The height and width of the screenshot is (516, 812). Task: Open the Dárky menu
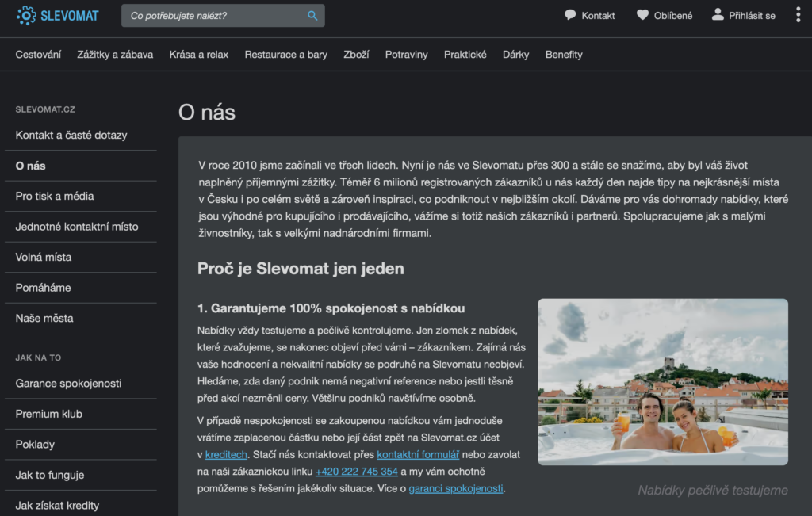(515, 55)
